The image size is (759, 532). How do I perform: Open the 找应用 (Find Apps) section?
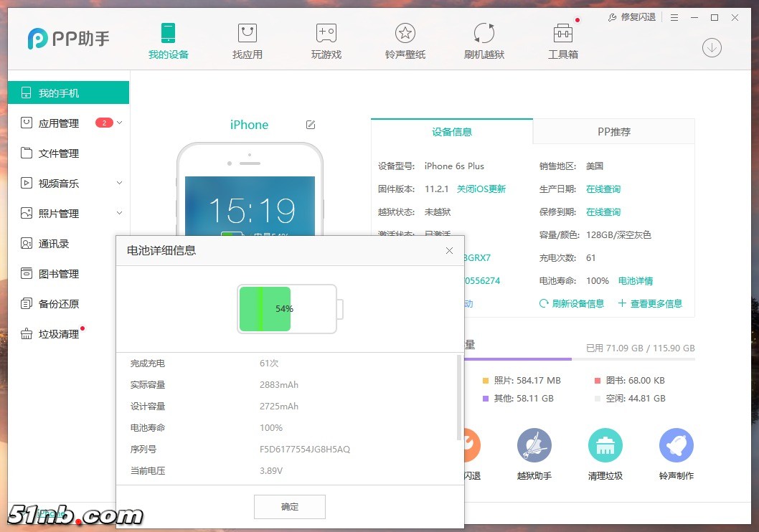(247, 41)
